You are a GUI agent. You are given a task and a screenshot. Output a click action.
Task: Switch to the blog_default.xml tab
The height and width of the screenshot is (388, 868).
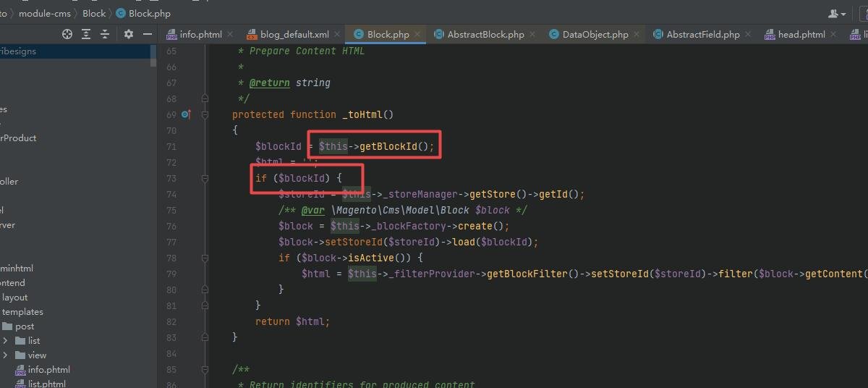coord(294,34)
